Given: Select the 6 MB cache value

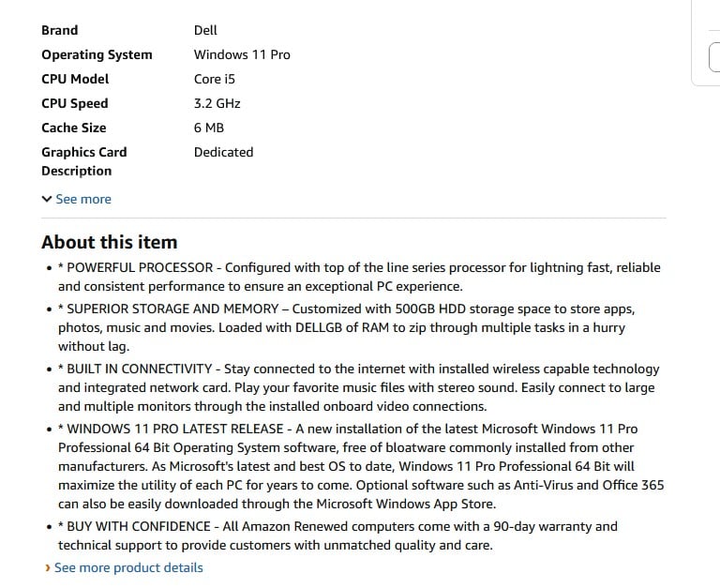Looking at the screenshot, I should [209, 128].
